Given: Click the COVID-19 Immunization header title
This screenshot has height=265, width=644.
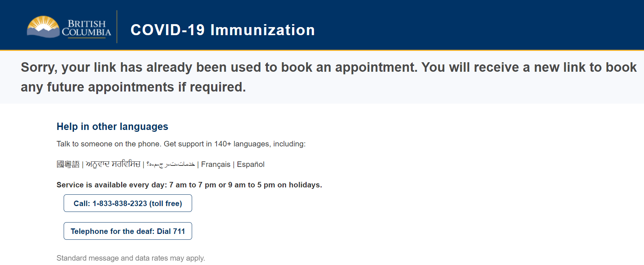Looking at the screenshot, I should 222,30.
